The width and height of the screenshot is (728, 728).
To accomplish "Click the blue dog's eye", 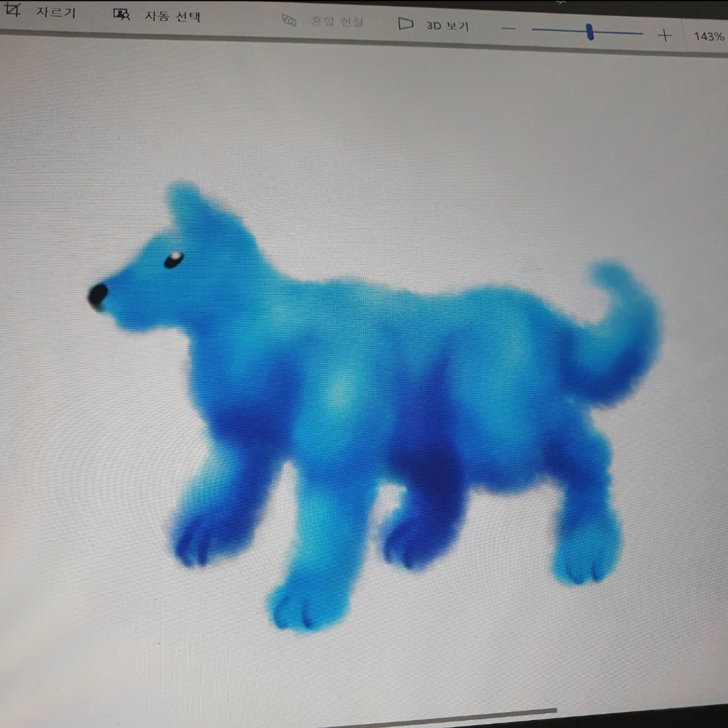I will (173, 260).
